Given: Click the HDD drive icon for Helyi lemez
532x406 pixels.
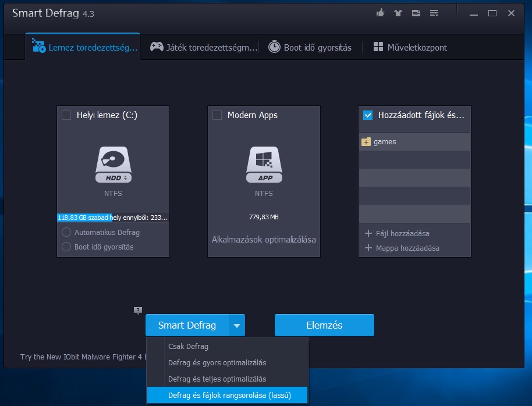Looking at the screenshot, I should pos(114,165).
